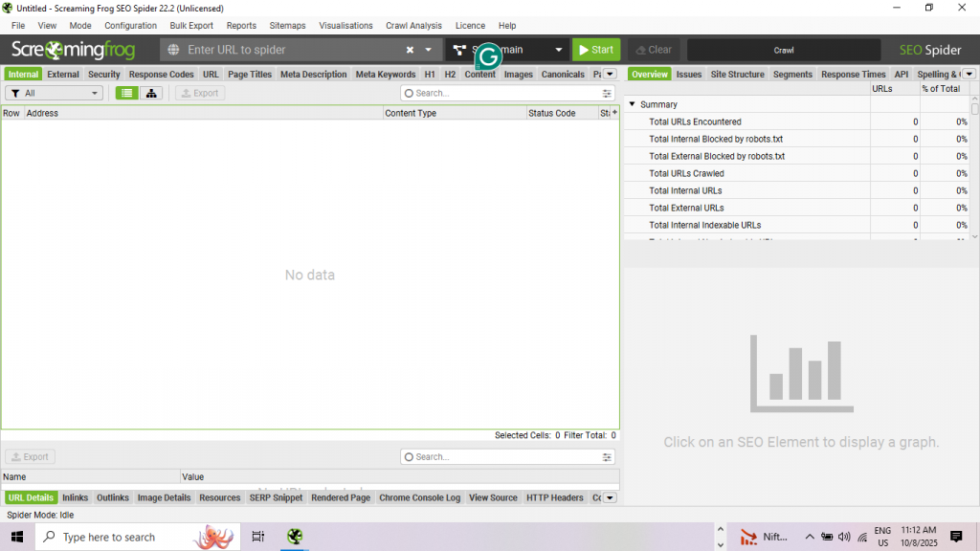The height and width of the screenshot is (551, 980).
Task: Open the Configuration menu
Action: (130, 26)
